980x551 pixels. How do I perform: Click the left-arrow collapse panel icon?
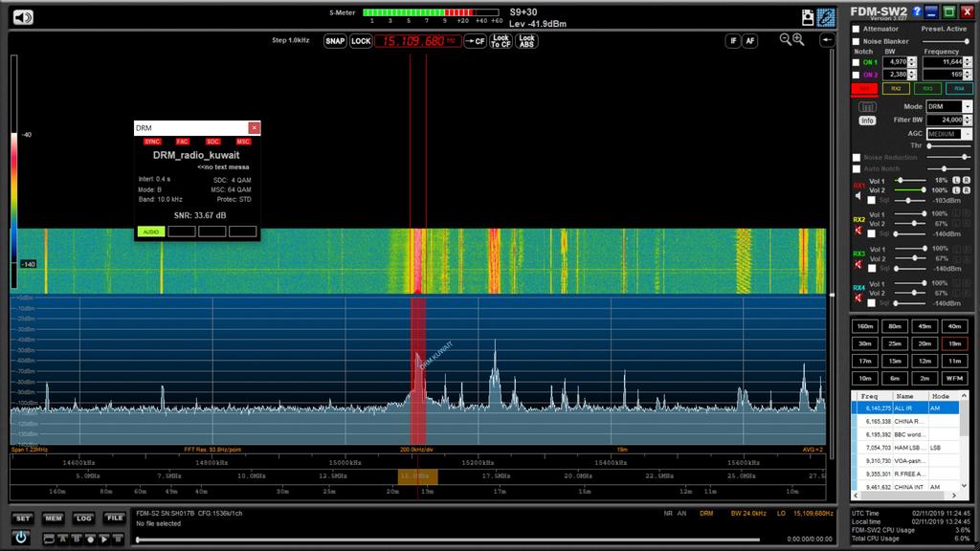point(827,40)
